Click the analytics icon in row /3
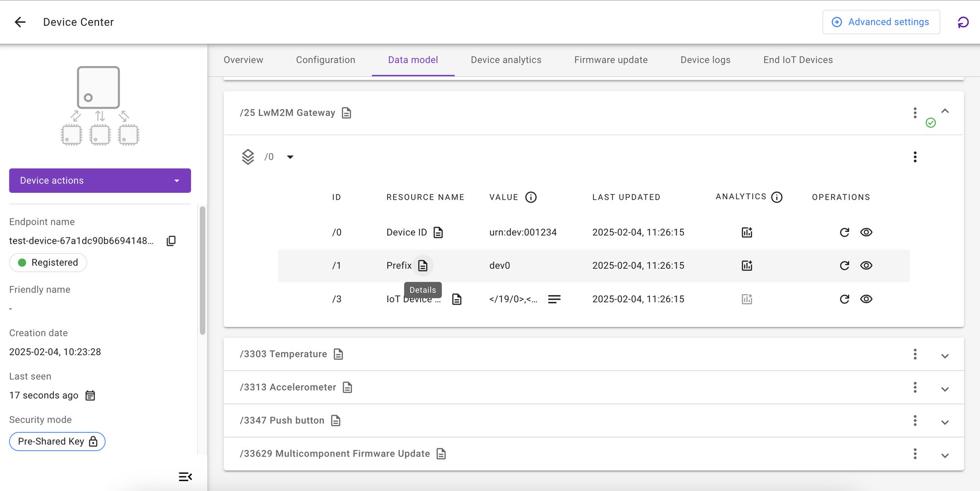 tap(747, 299)
